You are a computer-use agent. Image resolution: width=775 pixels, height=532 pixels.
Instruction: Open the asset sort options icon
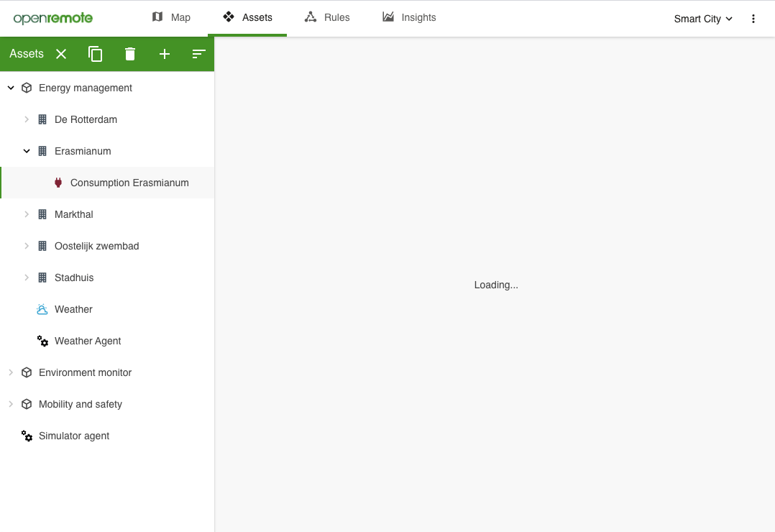click(198, 54)
